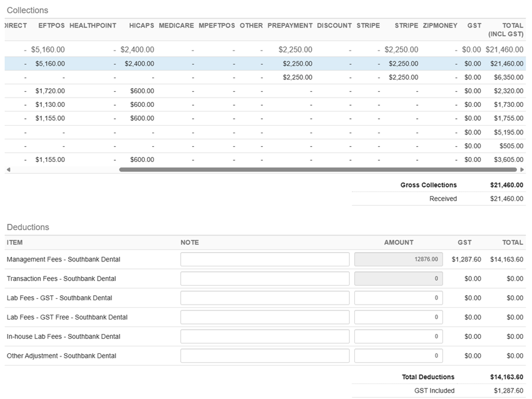
Task: Click the Lab Fees - GST Free amount field
Action: [x=398, y=317]
